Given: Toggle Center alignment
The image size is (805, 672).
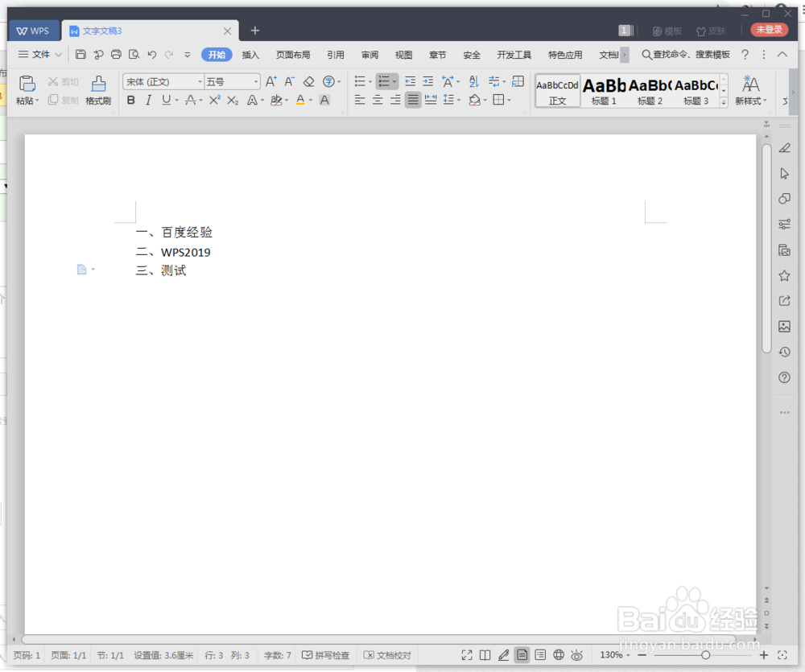Looking at the screenshot, I should pos(378,100).
